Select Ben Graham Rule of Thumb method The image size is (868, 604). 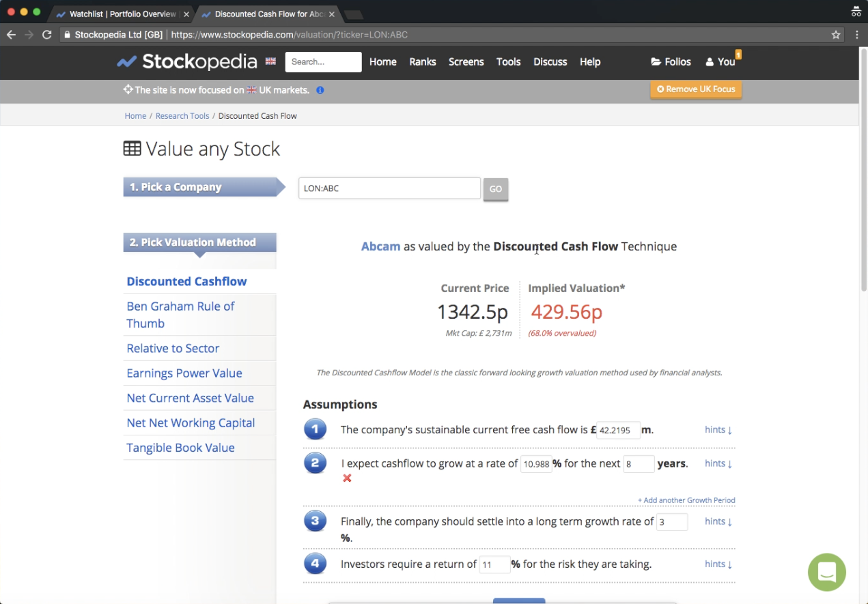(x=180, y=315)
